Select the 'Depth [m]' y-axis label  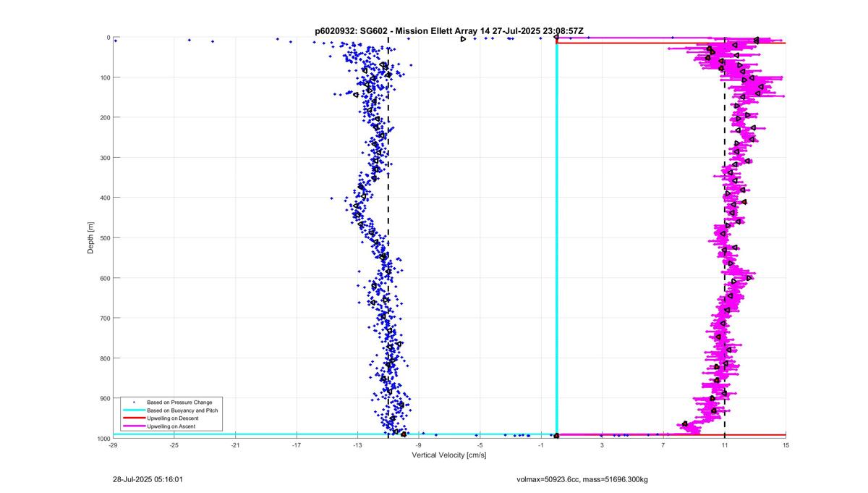point(91,237)
